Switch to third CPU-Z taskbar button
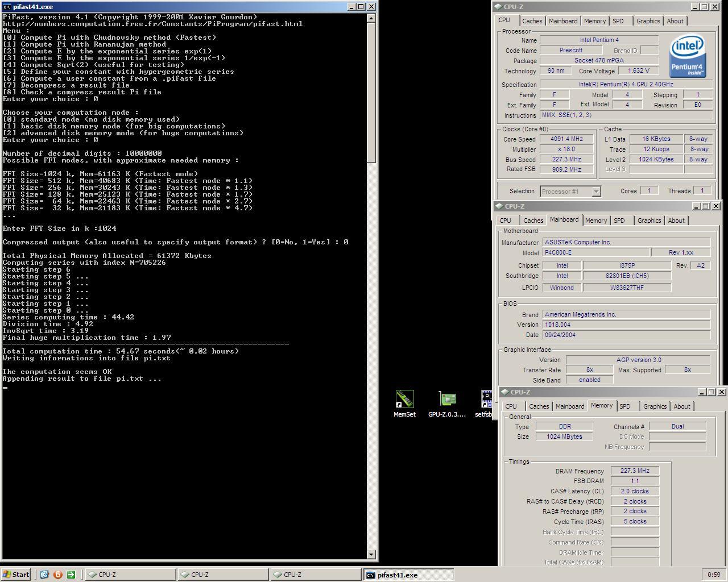The width and height of the screenshot is (728, 582). click(x=316, y=575)
